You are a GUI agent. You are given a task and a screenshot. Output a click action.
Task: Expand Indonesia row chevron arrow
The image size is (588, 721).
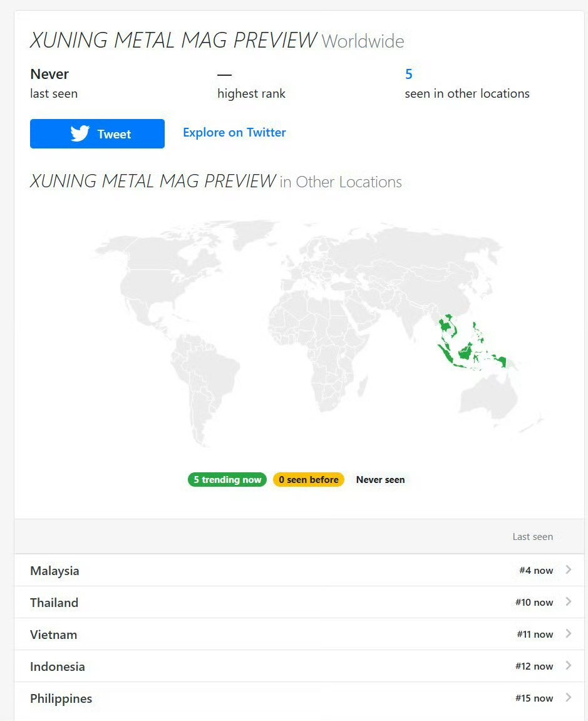pos(569,666)
